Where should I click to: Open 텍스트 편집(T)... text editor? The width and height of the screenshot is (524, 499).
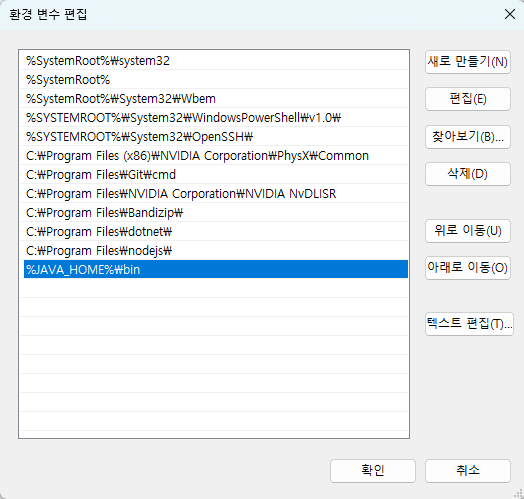click(x=469, y=324)
